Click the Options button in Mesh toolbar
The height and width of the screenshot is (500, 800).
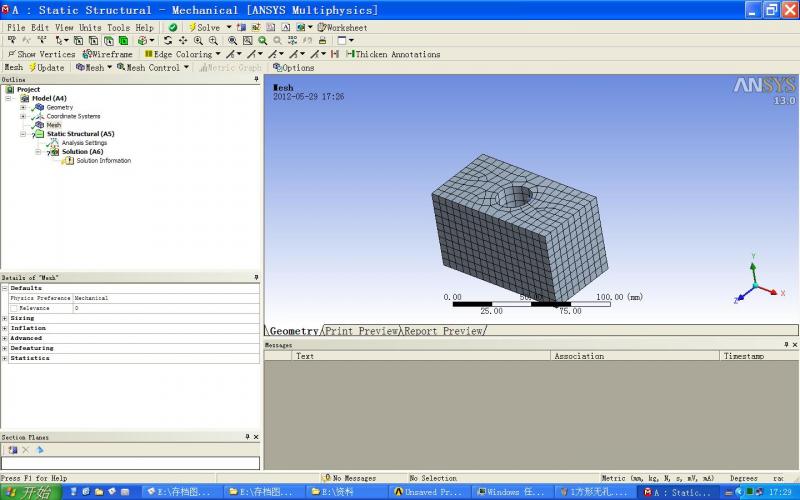point(293,67)
